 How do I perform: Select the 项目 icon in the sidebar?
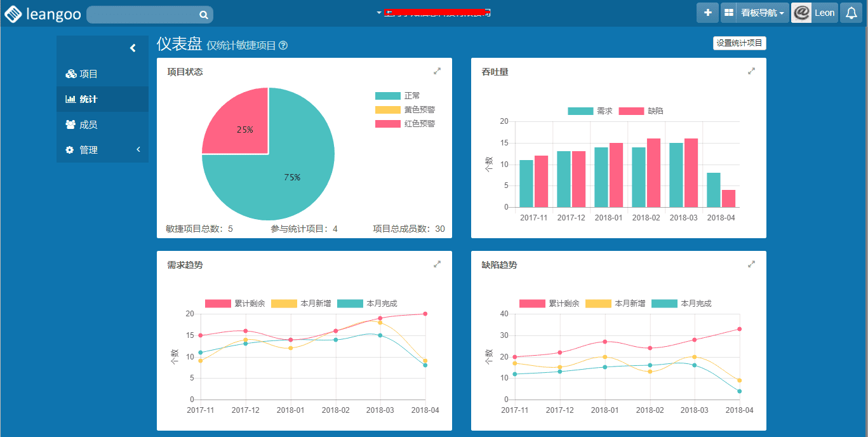pos(70,74)
